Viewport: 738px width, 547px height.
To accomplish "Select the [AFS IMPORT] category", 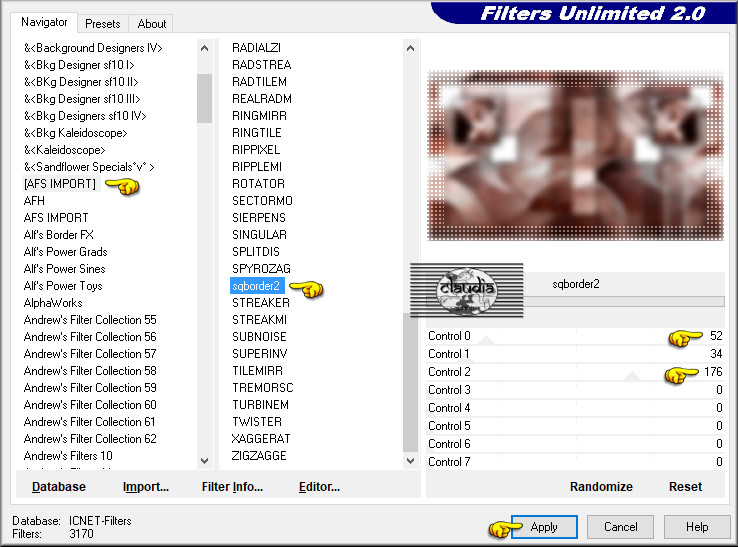I will point(60,184).
